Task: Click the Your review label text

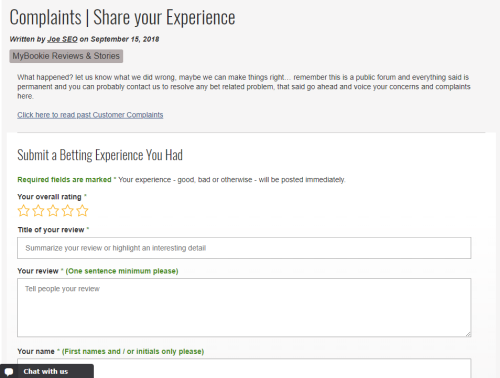Action: 38,271
